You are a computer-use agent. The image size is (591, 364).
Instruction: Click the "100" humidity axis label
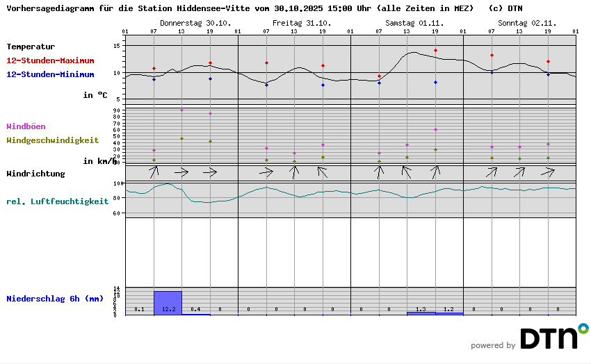[118, 183]
